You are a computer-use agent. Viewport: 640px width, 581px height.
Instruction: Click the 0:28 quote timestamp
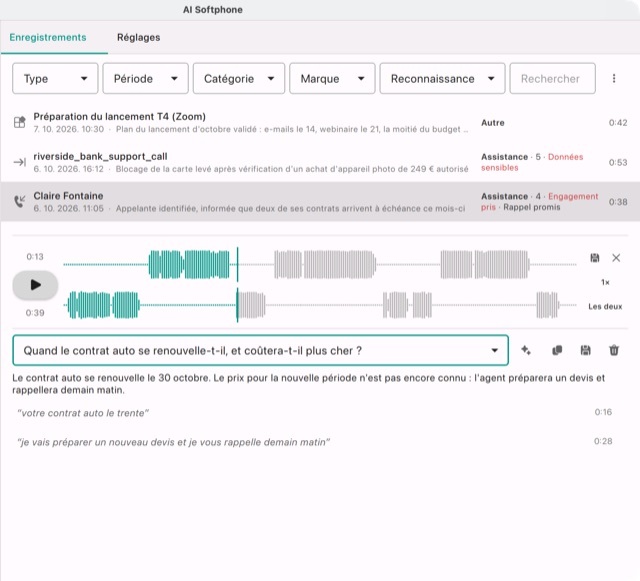(x=603, y=441)
